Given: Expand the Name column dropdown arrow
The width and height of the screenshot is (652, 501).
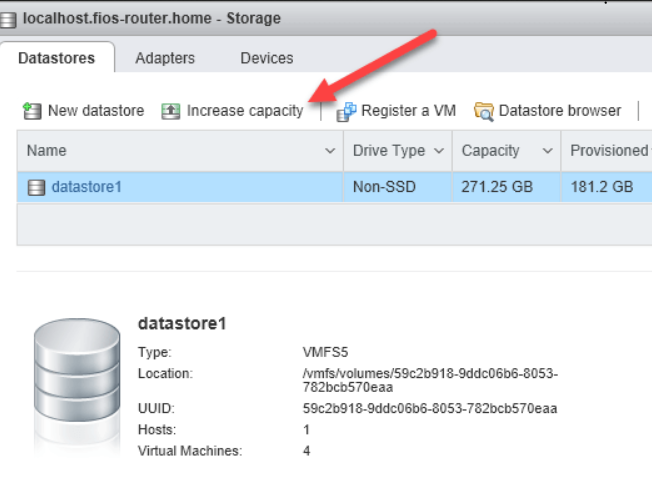Looking at the screenshot, I should click(x=331, y=151).
